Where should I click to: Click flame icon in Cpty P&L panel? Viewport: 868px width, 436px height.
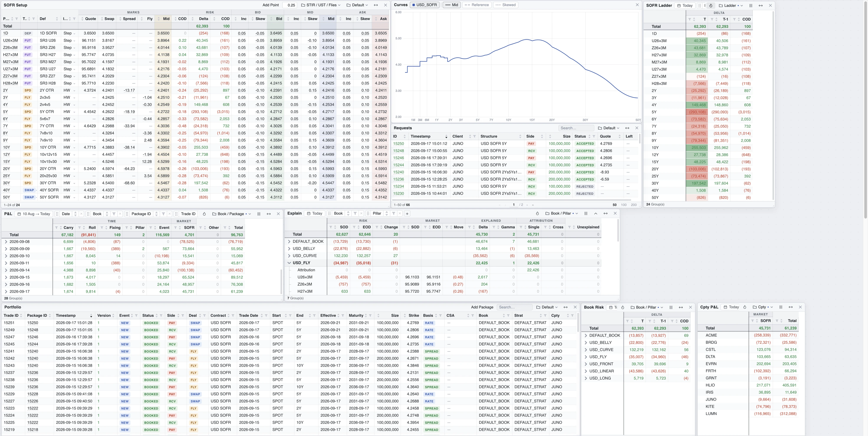click(745, 307)
